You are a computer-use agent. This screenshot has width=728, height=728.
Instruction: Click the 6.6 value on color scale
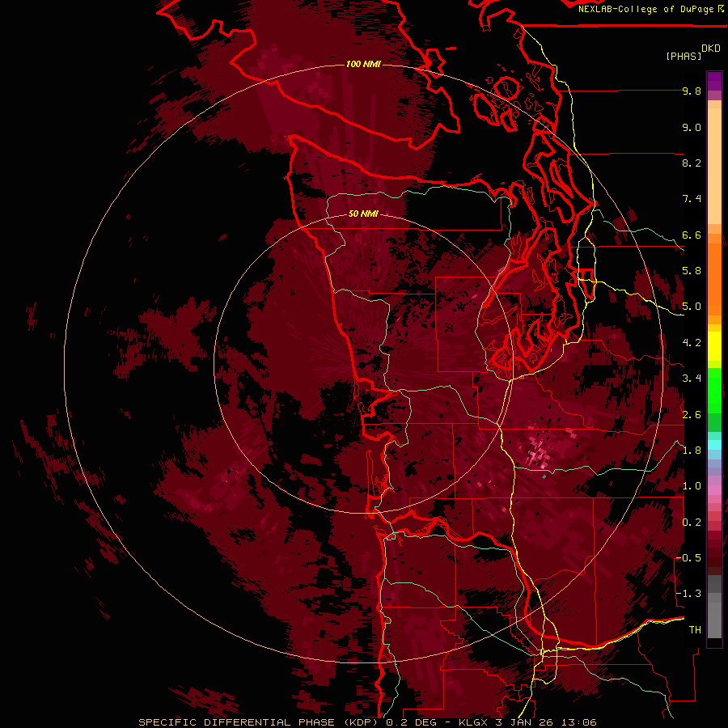click(x=692, y=235)
